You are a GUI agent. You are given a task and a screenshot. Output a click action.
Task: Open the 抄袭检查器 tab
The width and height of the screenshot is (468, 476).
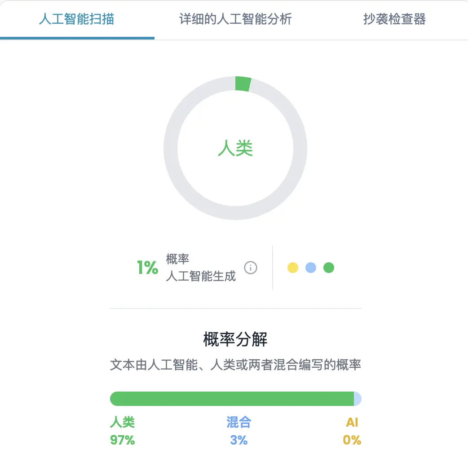coord(394,19)
